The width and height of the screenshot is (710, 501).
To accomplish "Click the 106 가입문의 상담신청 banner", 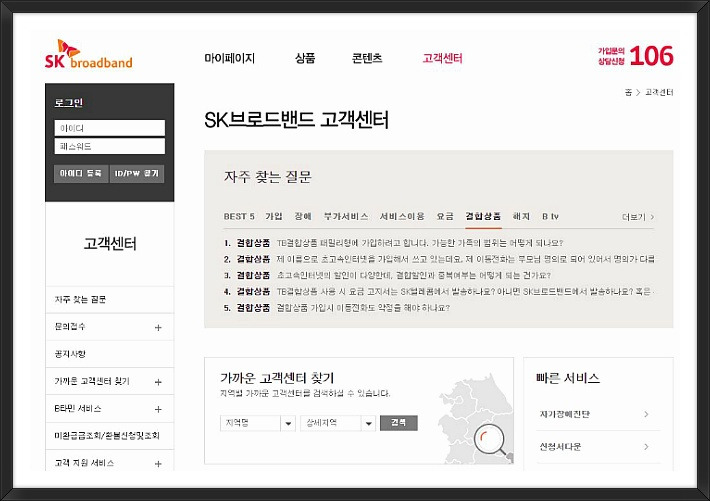I will pyautogui.click(x=635, y=56).
